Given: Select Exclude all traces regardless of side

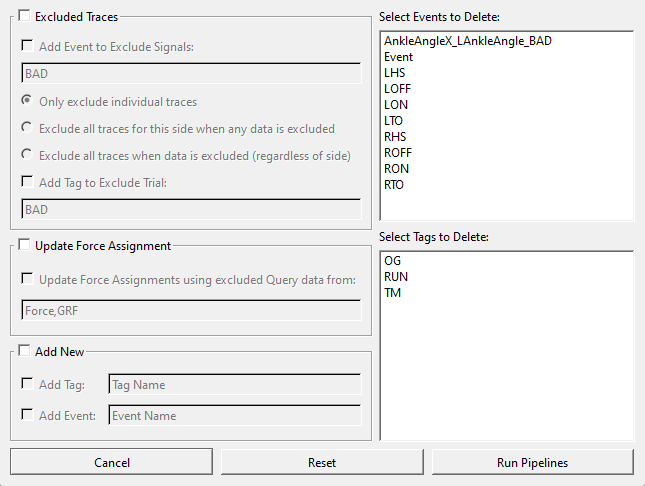Looking at the screenshot, I should 27,155.
